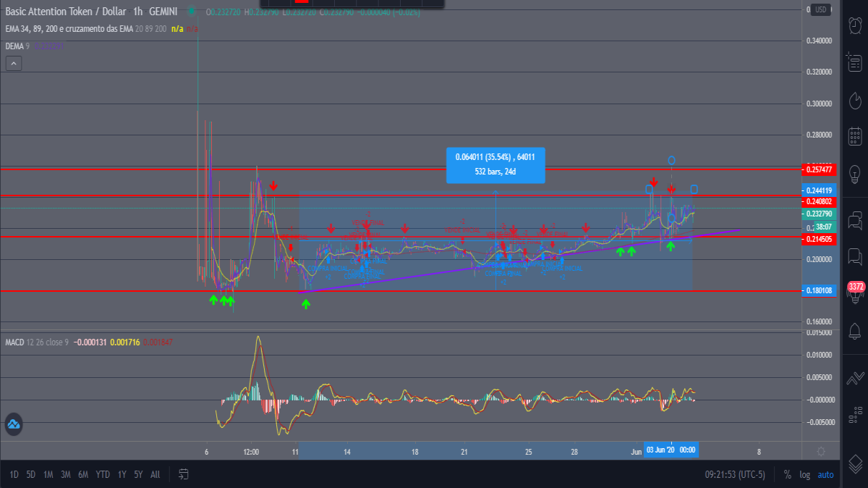Image resolution: width=868 pixels, height=488 pixels.
Task: Click the 38:07 bar countdown label
Action: click(825, 226)
